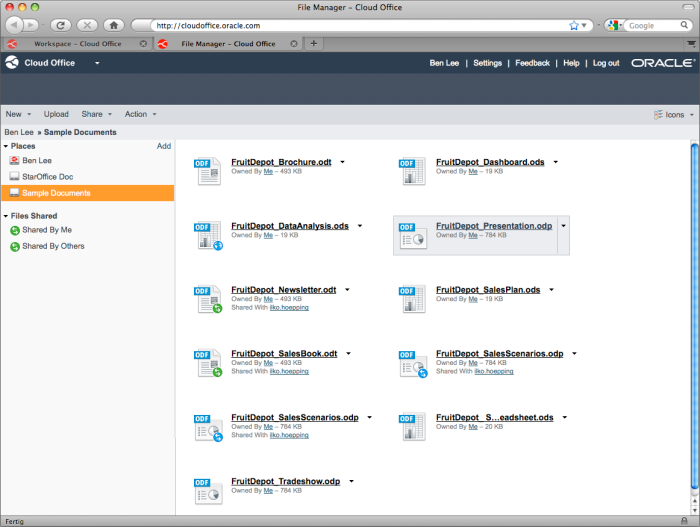
Task: Open dropdown arrow for FruitDepot_Tradeshow.odp
Action: coord(351,481)
